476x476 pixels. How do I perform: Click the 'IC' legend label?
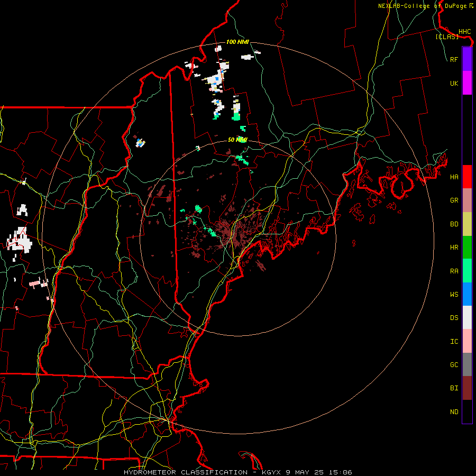[454, 342]
